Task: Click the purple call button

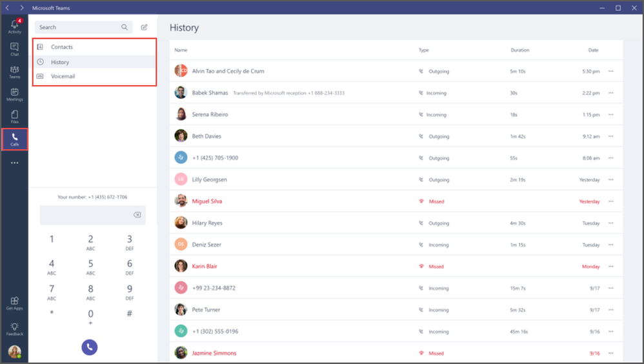Action: click(90, 347)
